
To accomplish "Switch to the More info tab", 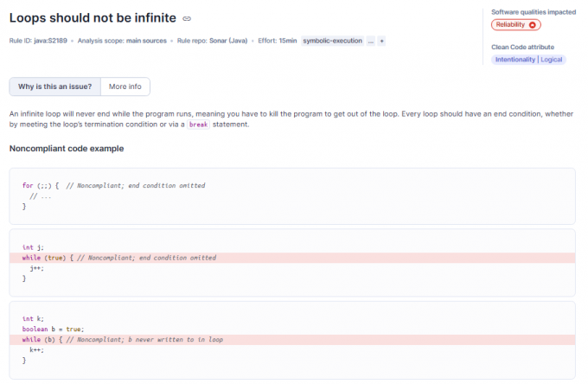I will (125, 86).
